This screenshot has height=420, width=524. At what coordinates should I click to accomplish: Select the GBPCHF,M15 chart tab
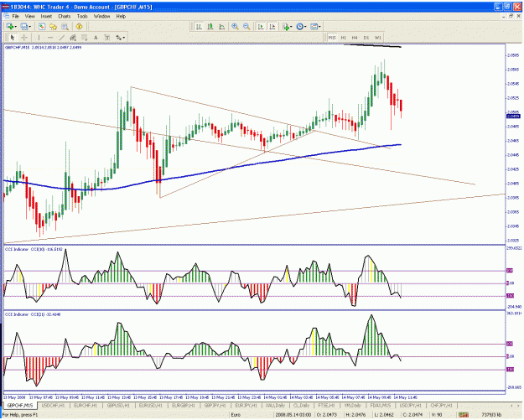(20, 405)
